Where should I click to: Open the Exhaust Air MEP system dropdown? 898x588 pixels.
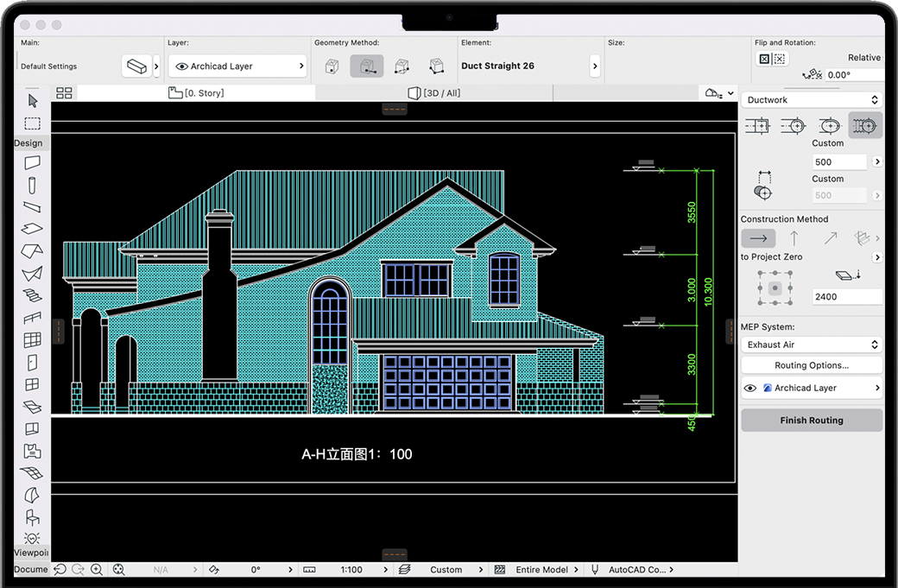coord(812,345)
